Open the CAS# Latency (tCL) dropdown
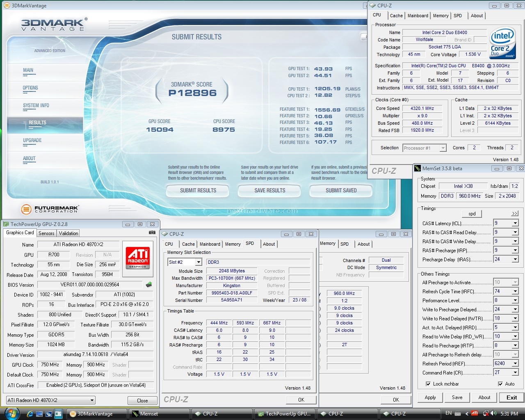 515,223
